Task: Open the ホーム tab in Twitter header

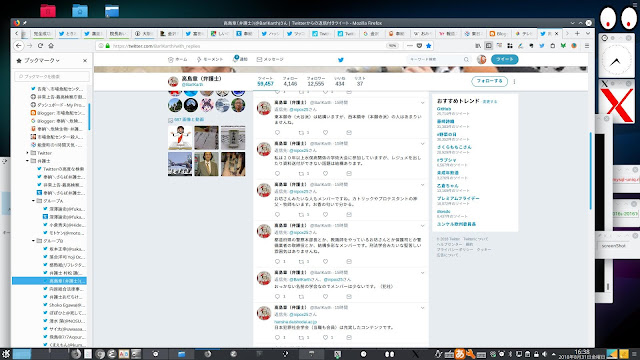Action: pyautogui.click(x=178, y=60)
